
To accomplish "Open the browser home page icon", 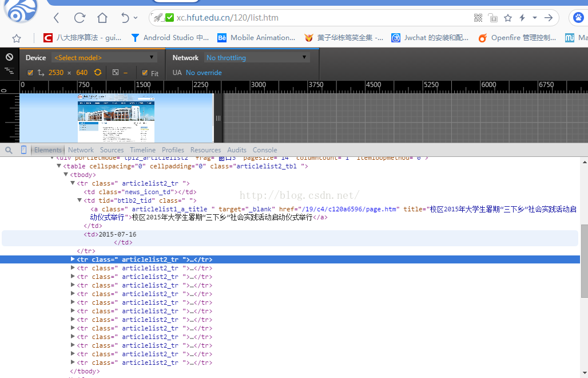I will [102, 18].
